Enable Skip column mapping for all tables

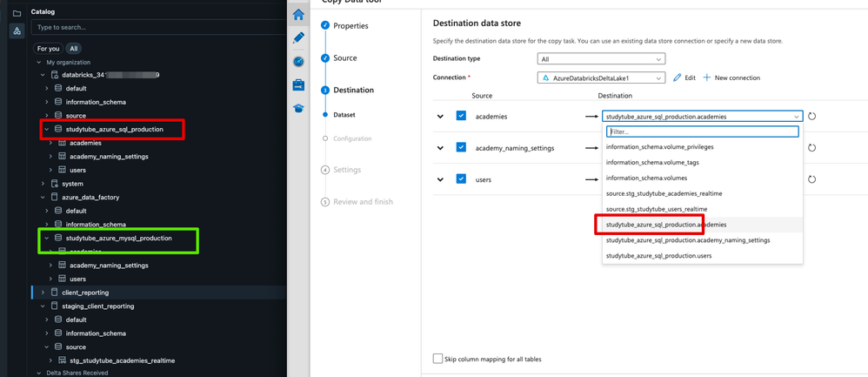(437, 359)
